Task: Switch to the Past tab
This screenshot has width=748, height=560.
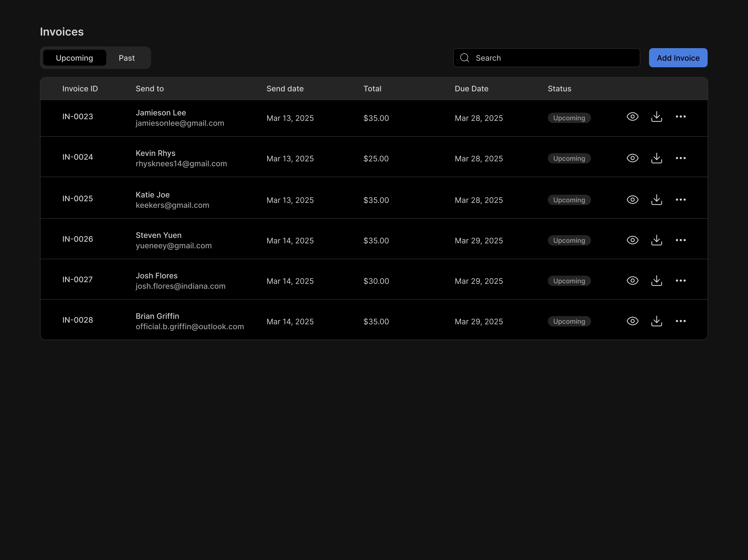Action: click(127, 58)
